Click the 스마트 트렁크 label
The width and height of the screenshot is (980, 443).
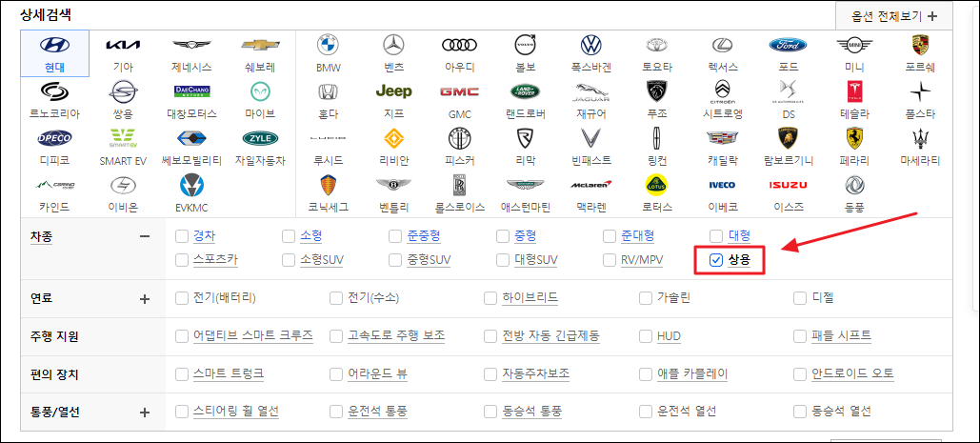pos(229,374)
